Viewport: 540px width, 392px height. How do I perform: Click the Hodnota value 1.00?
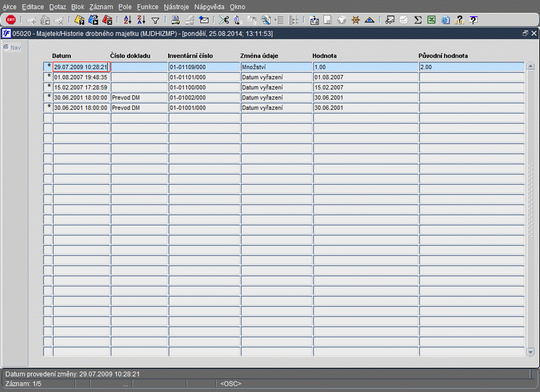click(365, 67)
